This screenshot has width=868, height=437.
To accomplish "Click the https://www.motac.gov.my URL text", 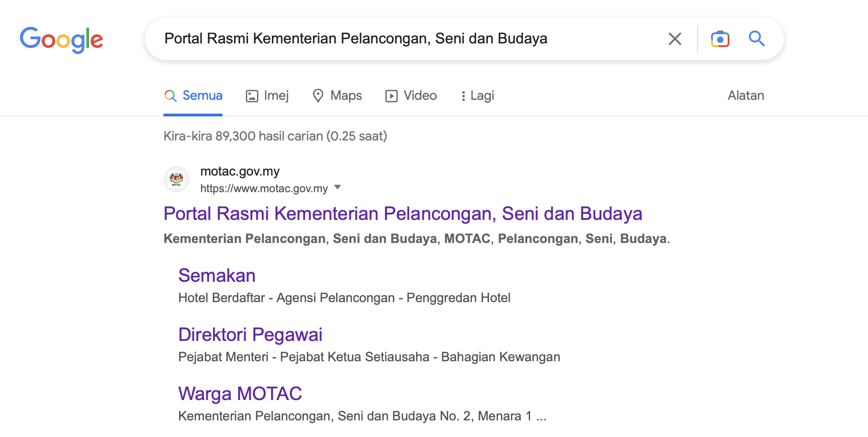I will click(264, 188).
